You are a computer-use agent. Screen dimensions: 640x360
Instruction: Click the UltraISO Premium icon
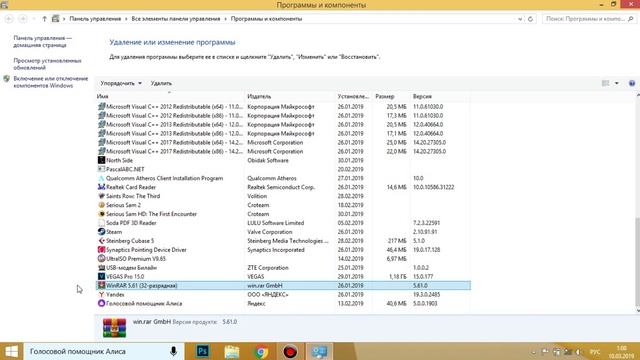click(x=102, y=258)
